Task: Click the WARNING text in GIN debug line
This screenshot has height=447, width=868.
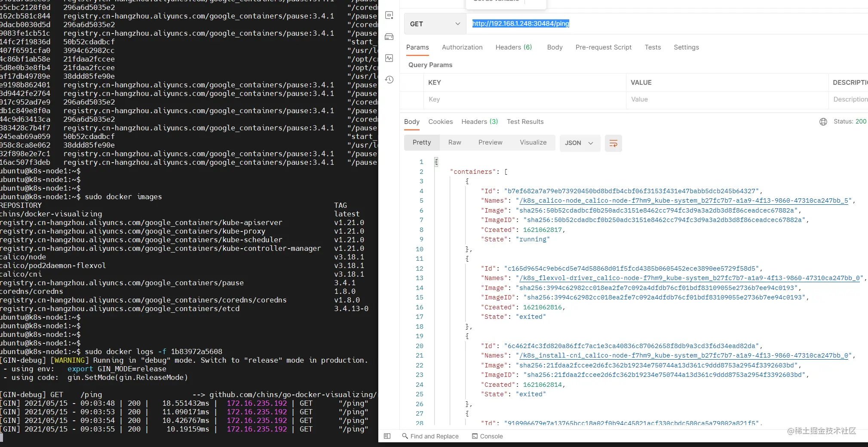Action: (x=69, y=360)
